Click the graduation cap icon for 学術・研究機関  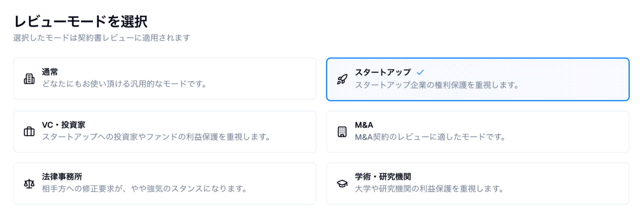(342, 184)
